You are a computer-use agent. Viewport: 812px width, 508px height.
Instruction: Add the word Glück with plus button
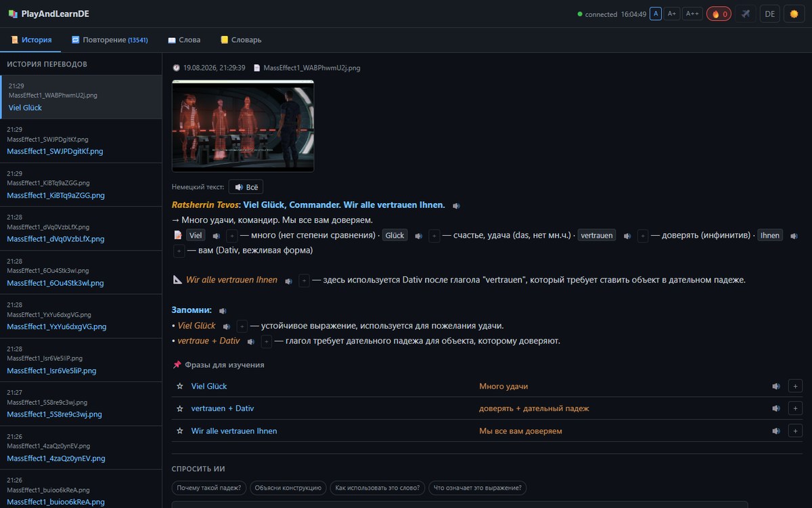tap(434, 236)
